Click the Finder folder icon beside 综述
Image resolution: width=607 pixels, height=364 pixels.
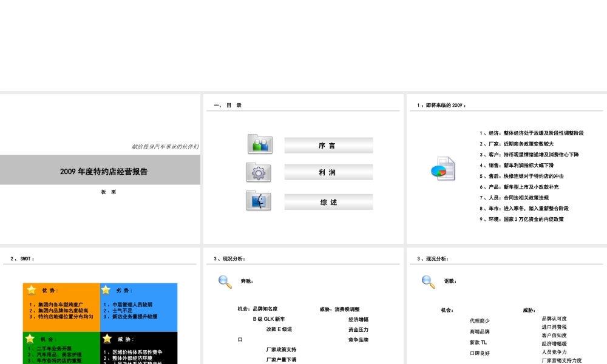pos(259,200)
